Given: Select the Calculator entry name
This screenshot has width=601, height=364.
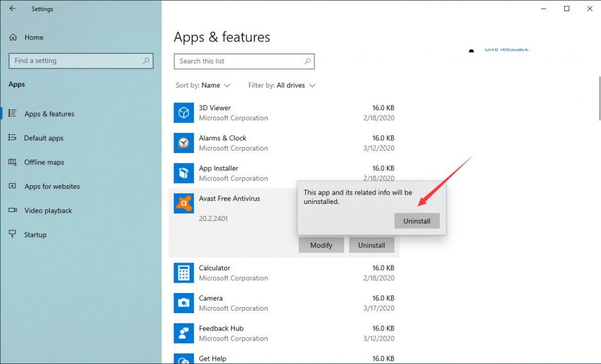Looking at the screenshot, I should pyautogui.click(x=214, y=268).
